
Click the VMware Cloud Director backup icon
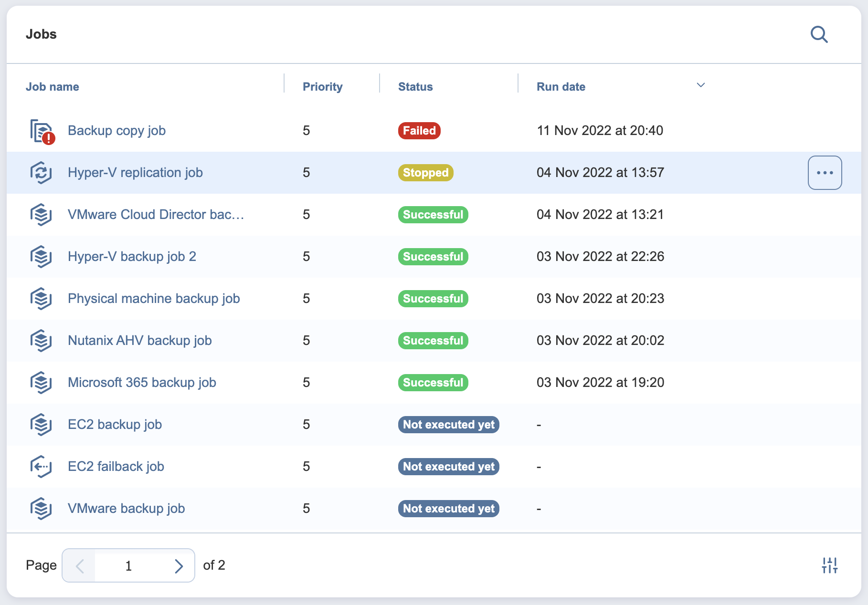[41, 215]
